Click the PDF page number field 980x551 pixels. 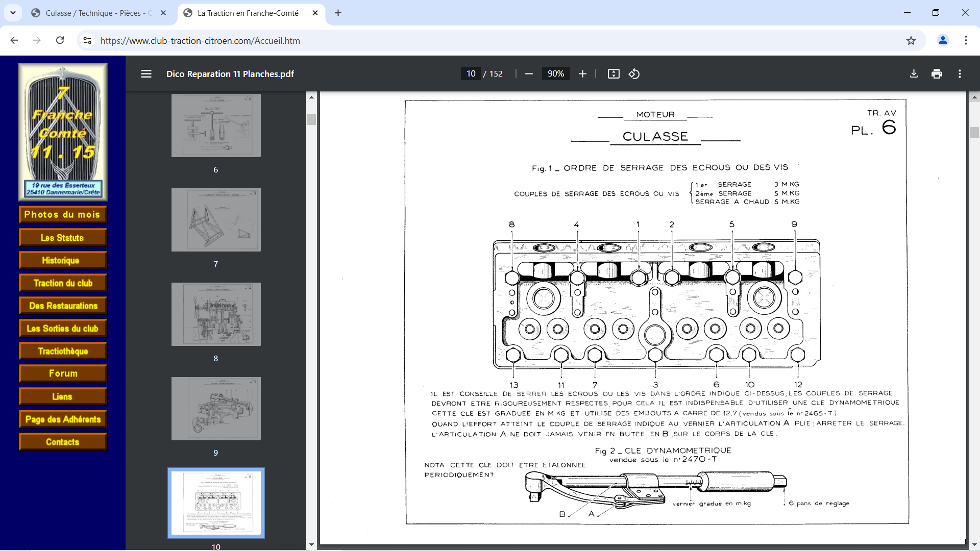[x=471, y=74]
